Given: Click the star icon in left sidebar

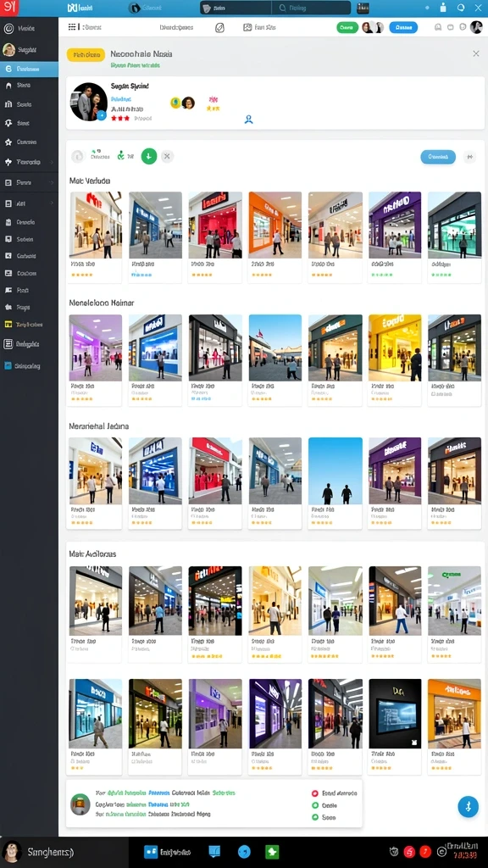Looking at the screenshot, I should click(8, 142).
